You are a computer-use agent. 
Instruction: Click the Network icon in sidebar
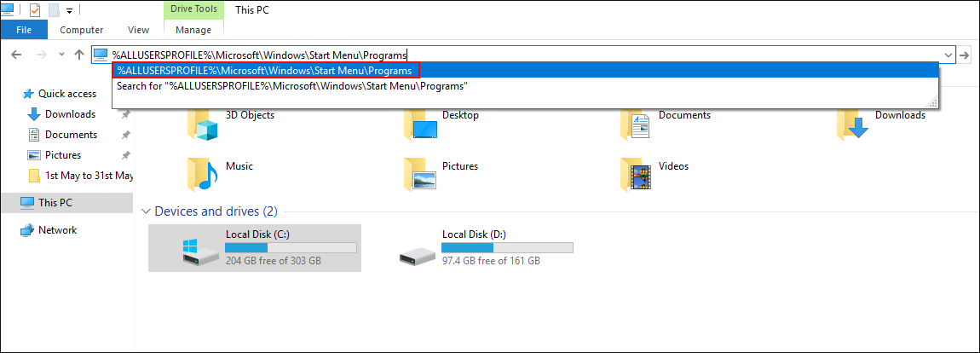click(x=27, y=229)
